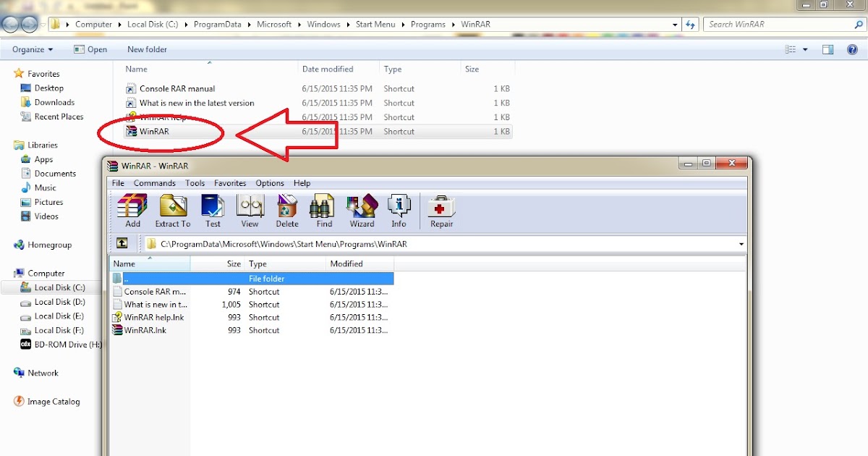Select Local Disk (E:) drive
This screenshot has width=868, height=456.
coord(52,316)
